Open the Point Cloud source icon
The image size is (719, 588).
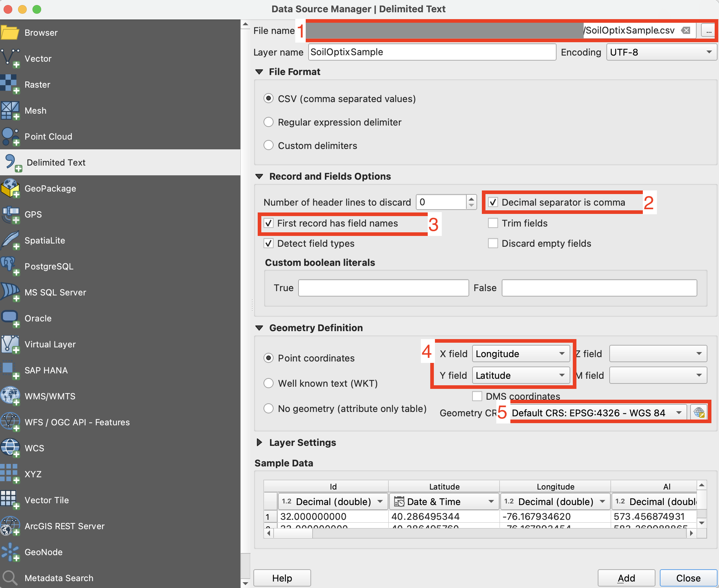coord(10,136)
